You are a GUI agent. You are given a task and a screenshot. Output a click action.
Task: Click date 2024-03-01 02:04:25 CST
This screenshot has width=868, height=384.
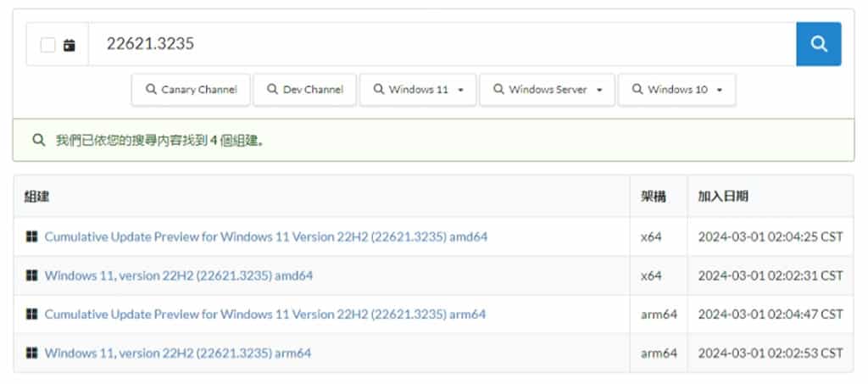(x=770, y=237)
